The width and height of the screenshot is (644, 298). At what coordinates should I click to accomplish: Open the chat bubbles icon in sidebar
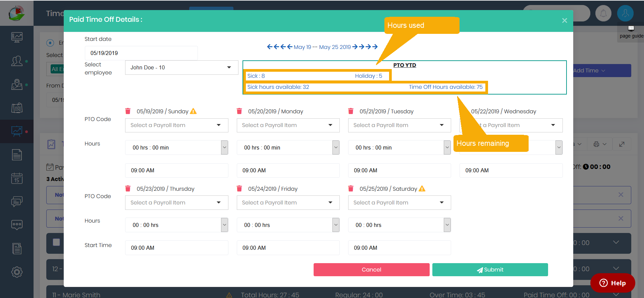point(17,201)
